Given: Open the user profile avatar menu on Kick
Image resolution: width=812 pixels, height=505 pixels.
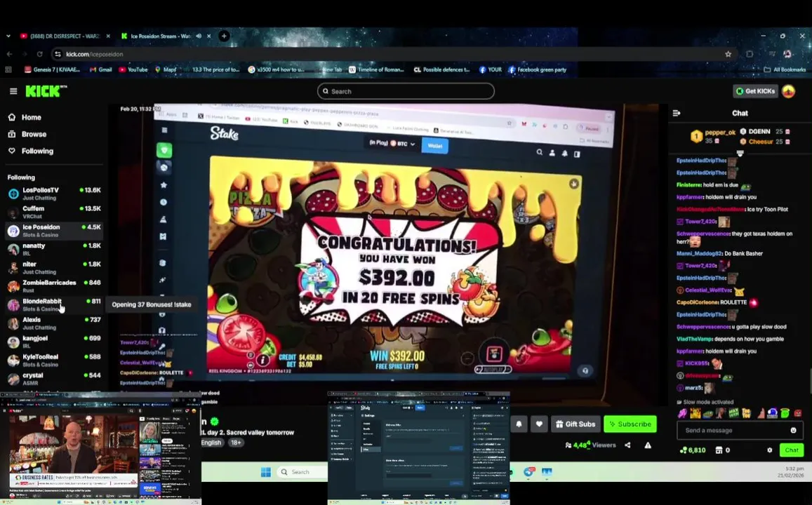Looking at the screenshot, I should point(788,91).
